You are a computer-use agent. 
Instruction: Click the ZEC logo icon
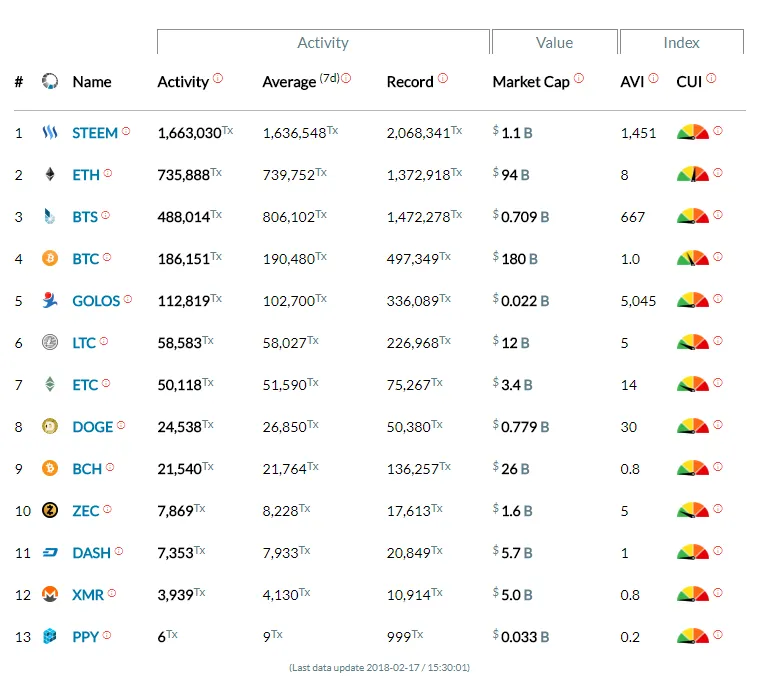50,510
